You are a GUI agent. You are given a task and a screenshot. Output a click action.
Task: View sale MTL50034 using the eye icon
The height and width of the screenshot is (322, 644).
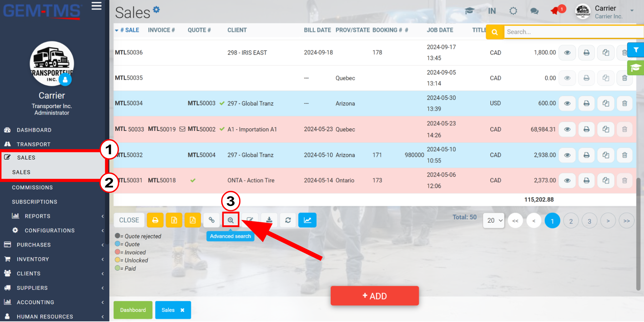pos(567,103)
